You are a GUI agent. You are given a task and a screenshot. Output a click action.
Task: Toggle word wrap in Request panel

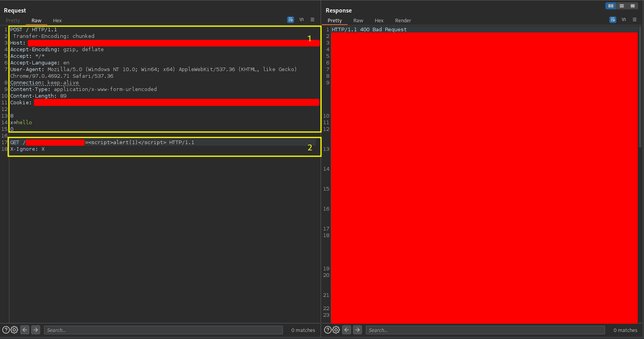291,20
